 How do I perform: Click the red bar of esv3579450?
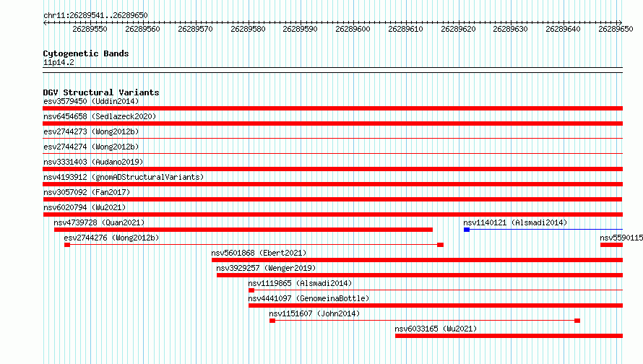(x=332, y=108)
